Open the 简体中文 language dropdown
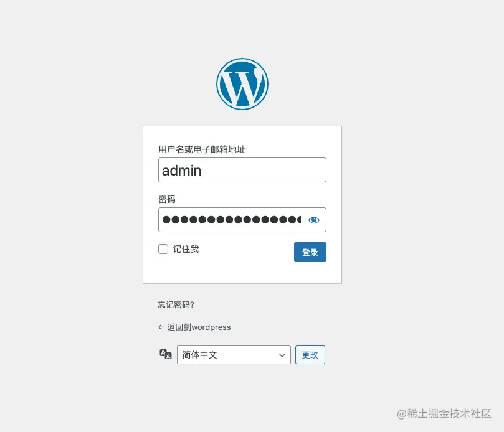The width and height of the screenshot is (504, 432). coord(234,355)
